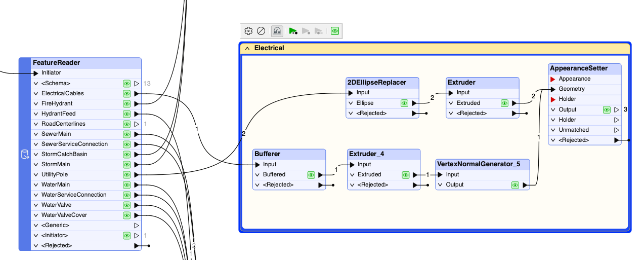Viewport: 644px width, 260px height.
Task: Expand the WaterValveCover port chevron
Action: pyautogui.click(x=36, y=215)
